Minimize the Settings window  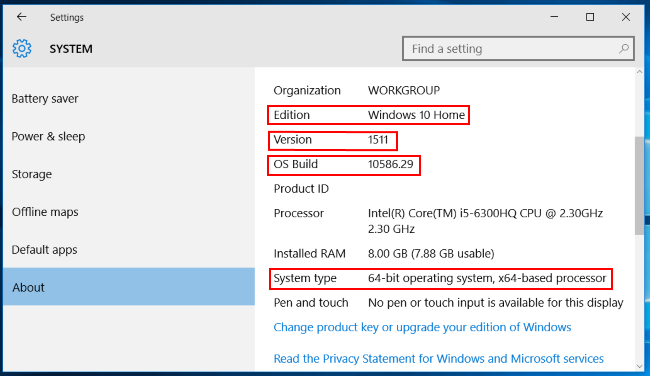[554, 17]
